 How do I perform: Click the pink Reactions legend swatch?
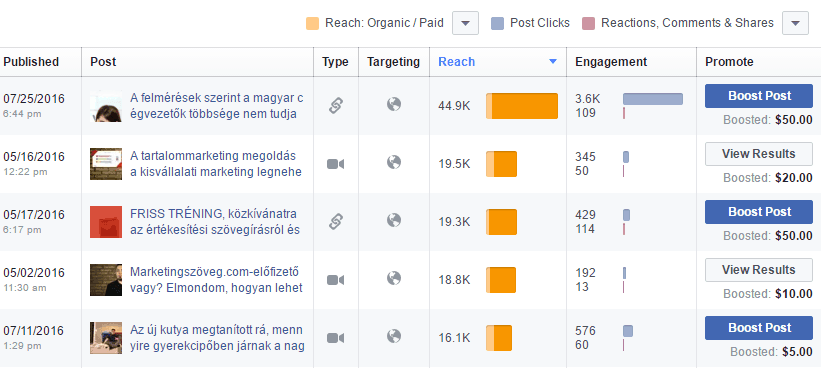pyautogui.click(x=589, y=24)
